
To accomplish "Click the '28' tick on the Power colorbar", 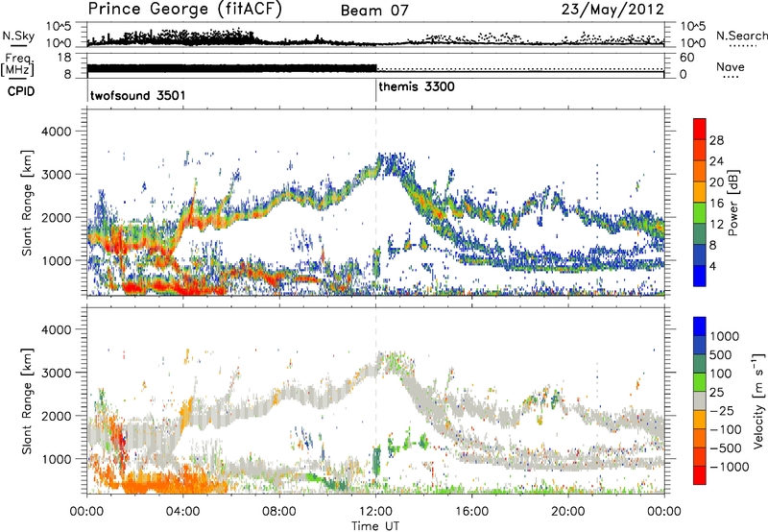I will [716, 140].
